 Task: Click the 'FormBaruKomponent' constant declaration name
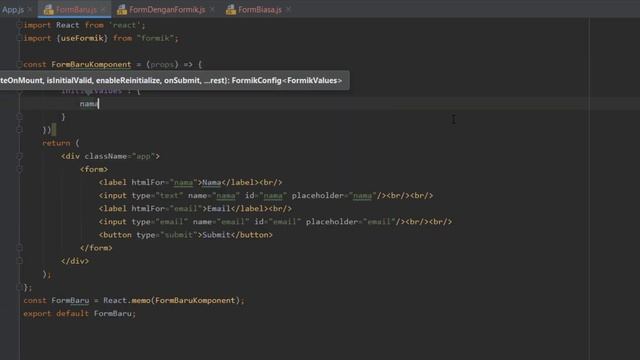[91, 64]
